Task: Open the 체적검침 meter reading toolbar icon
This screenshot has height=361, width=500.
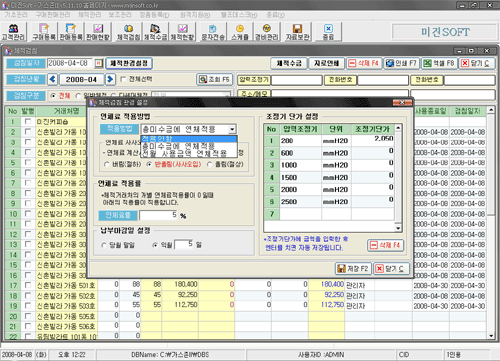Action: click(128, 32)
